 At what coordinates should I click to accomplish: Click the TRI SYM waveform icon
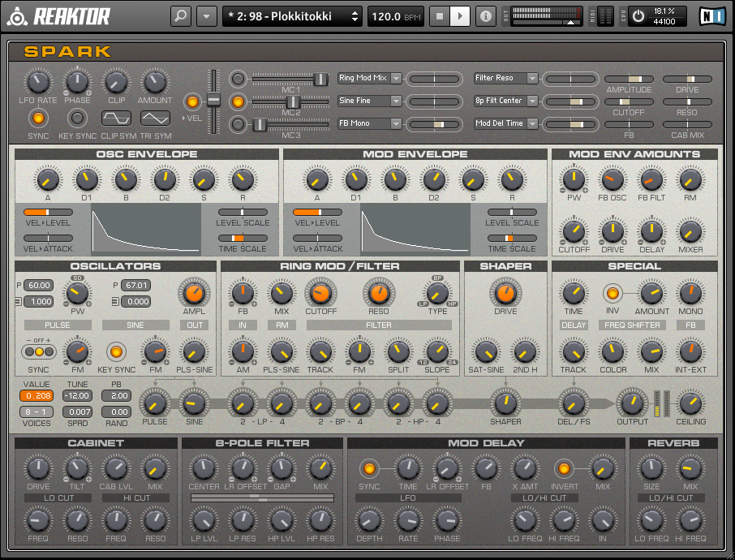tap(155, 118)
